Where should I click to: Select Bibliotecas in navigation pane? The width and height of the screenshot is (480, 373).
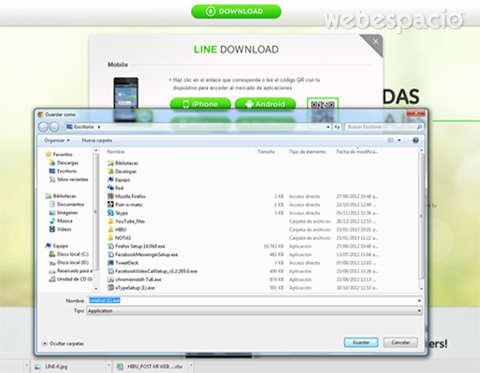[x=61, y=196]
